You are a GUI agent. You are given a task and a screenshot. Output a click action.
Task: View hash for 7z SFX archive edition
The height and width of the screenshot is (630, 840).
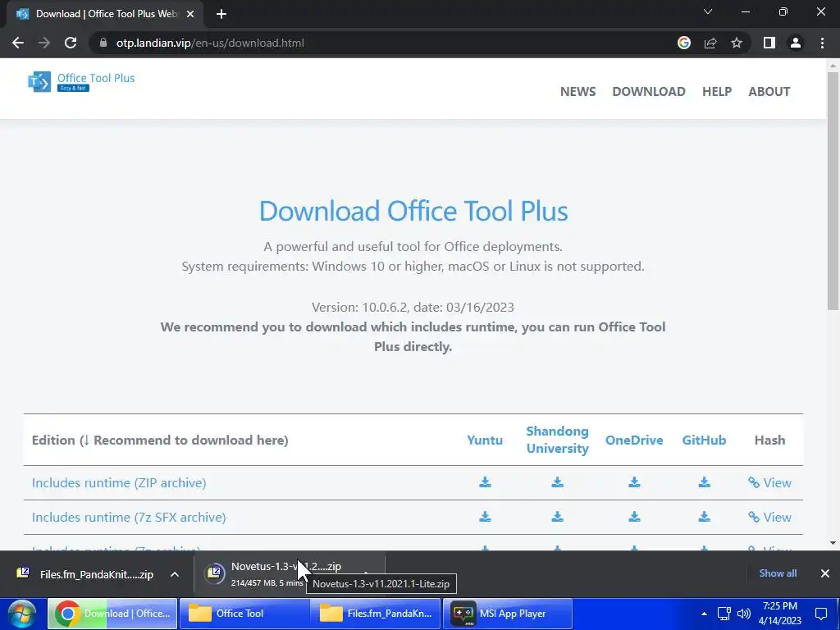tap(769, 517)
